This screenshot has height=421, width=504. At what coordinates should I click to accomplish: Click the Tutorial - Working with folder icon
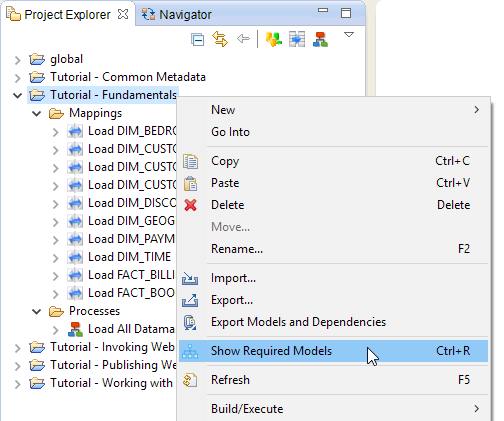[37, 383]
